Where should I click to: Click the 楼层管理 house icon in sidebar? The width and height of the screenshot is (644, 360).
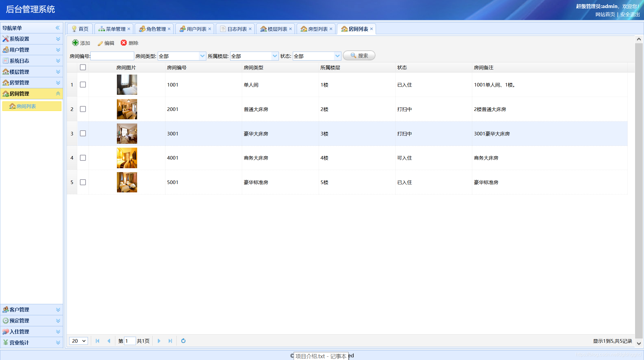click(6, 72)
